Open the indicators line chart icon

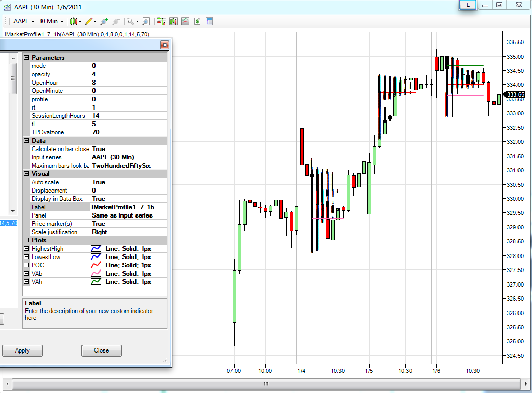(185, 21)
